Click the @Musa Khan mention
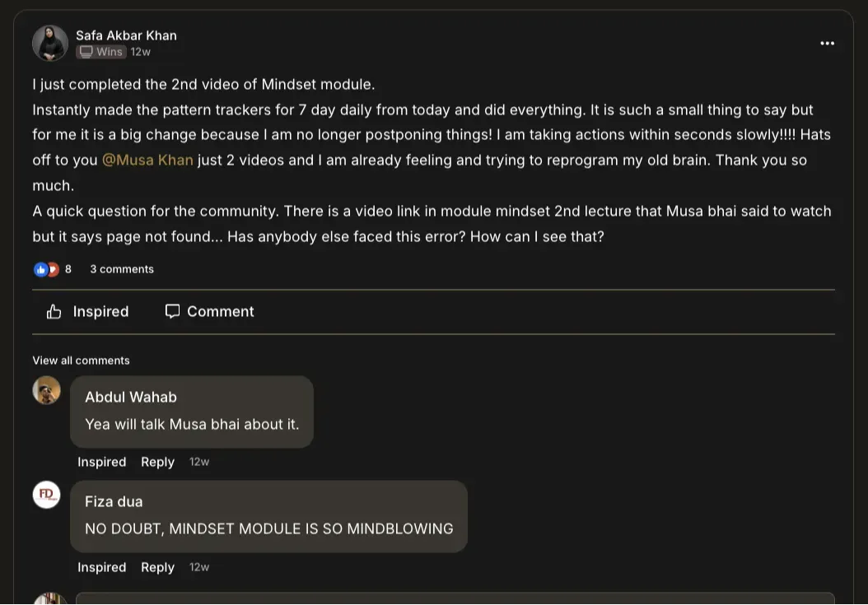This screenshot has height=605, width=868. pos(147,160)
